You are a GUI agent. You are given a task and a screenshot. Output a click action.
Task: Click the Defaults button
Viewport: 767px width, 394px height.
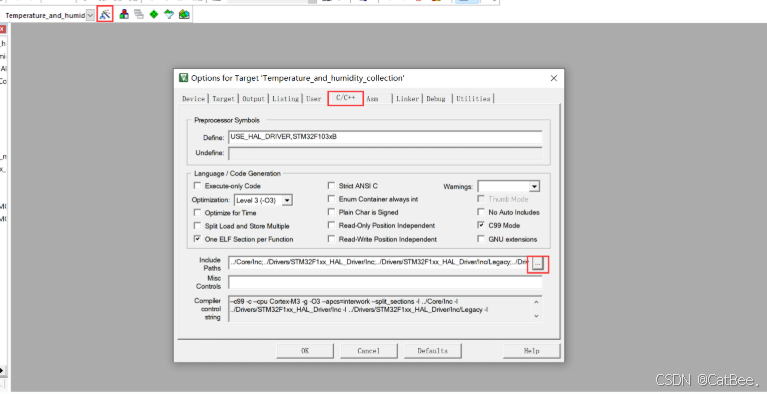[432, 351]
